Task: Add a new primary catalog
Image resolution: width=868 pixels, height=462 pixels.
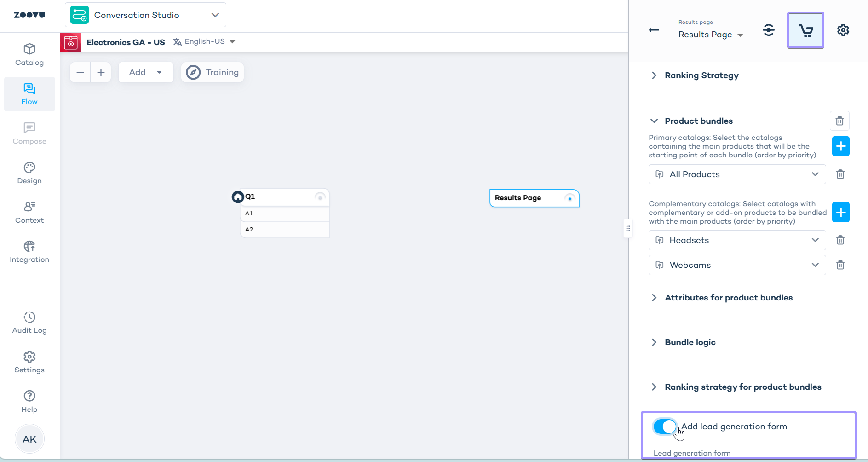Action: pyautogui.click(x=840, y=146)
